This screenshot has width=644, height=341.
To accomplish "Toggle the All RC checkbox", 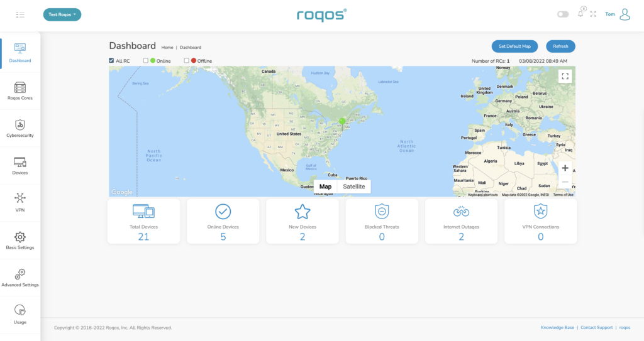I will [111, 60].
